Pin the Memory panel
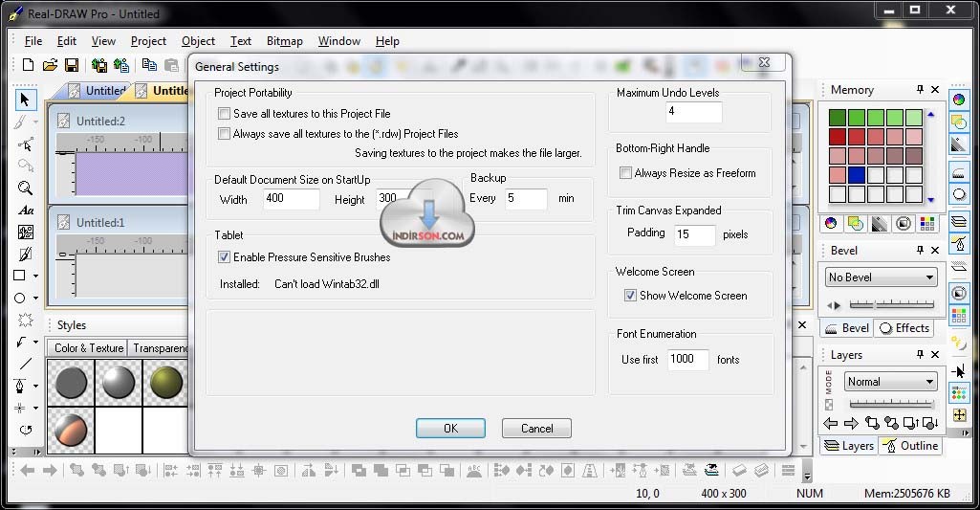Screen dimensions: 980x510 920,90
